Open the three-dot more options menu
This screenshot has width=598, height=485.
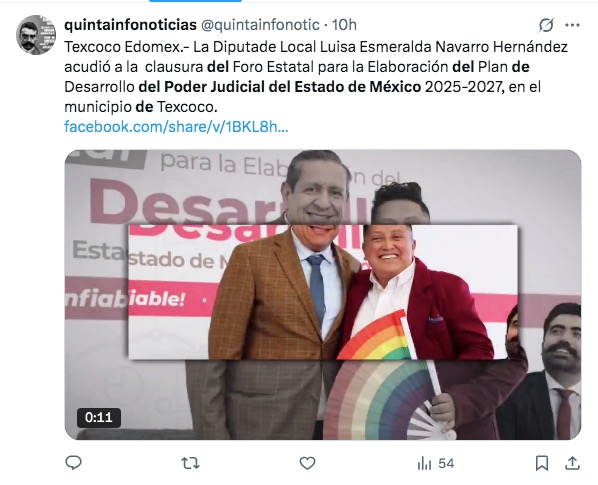[572, 25]
